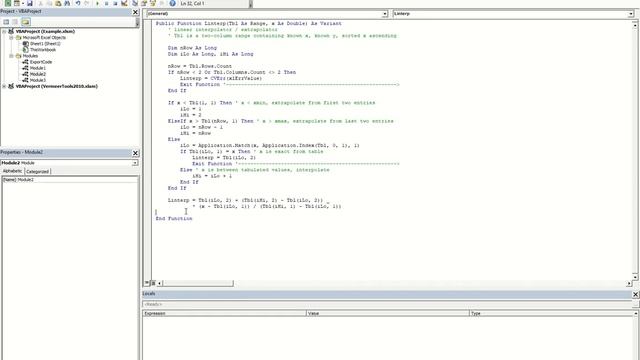Viewport: 640px width, 360px height.
Task: Click the Application.Match code line
Action: pos(269,145)
